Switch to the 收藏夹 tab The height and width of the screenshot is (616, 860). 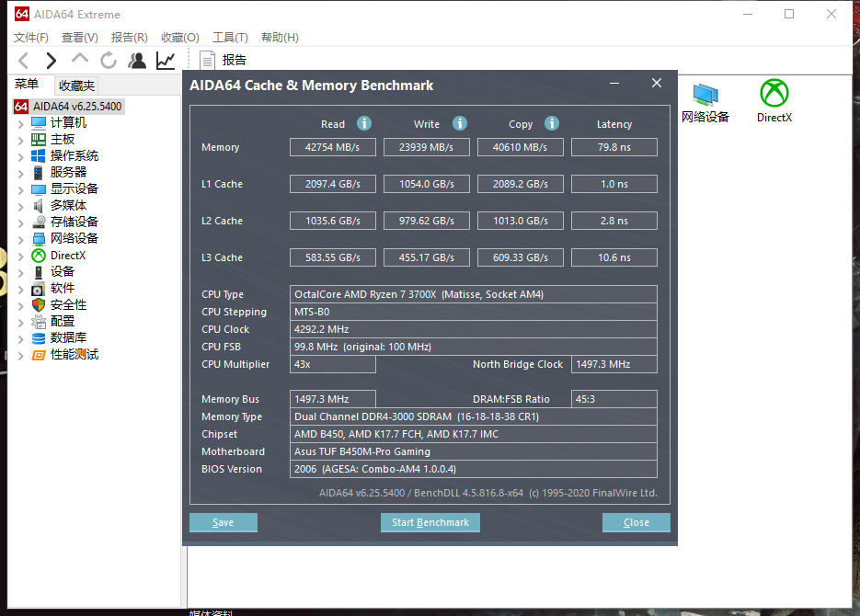76,85
